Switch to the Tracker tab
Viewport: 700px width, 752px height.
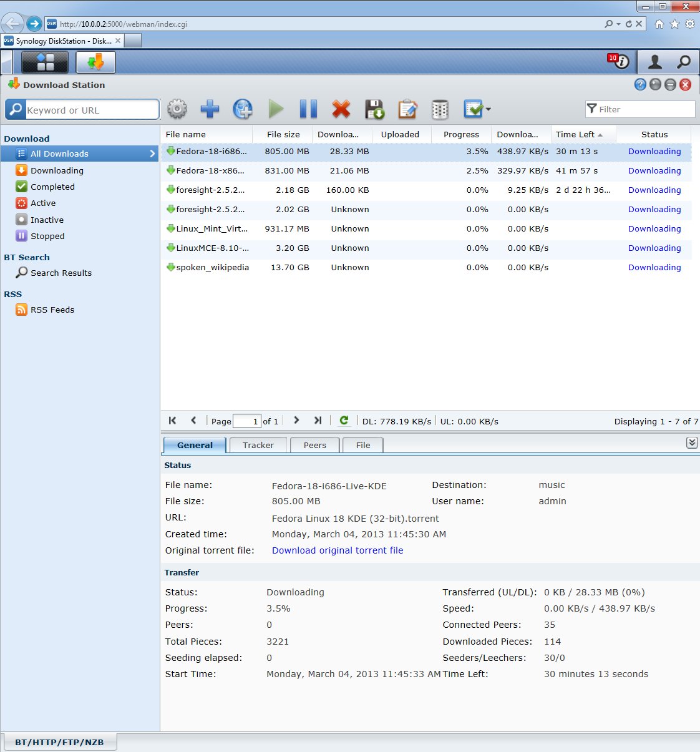pyautogui.click(x=258, y=445)
